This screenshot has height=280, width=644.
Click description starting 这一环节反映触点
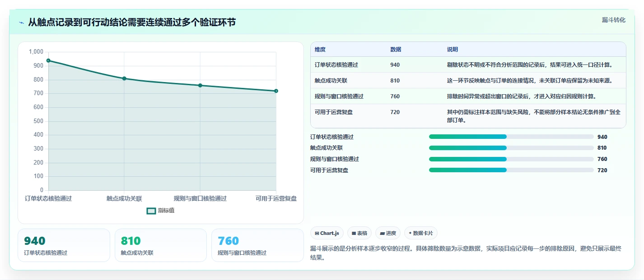(530, 81)
